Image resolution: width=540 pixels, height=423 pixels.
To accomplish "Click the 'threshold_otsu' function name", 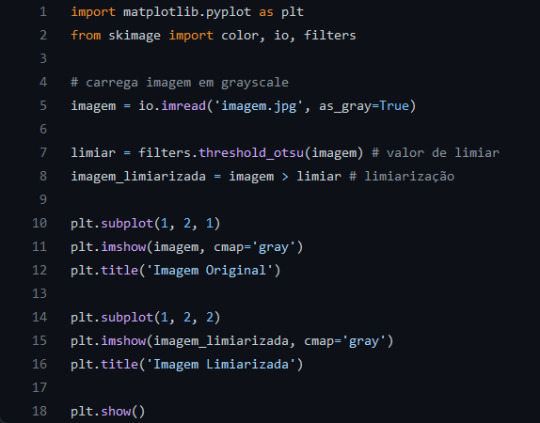I will [251, 153].
